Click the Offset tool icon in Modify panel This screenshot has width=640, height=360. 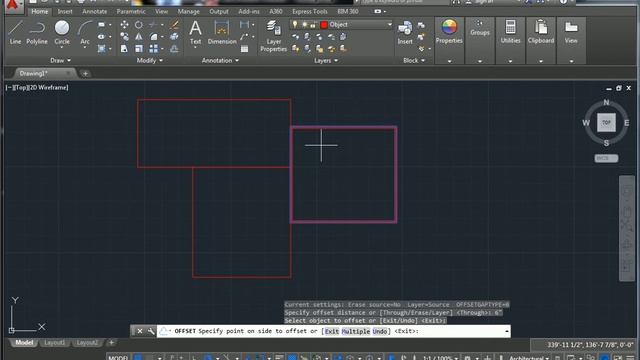[x=174, y=49]
